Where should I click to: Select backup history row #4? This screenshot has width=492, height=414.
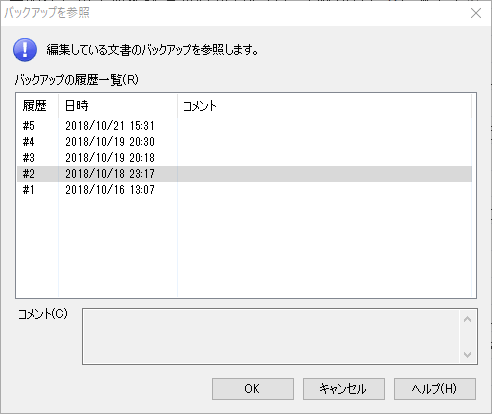pyautogui.click(x=244, y=142)
